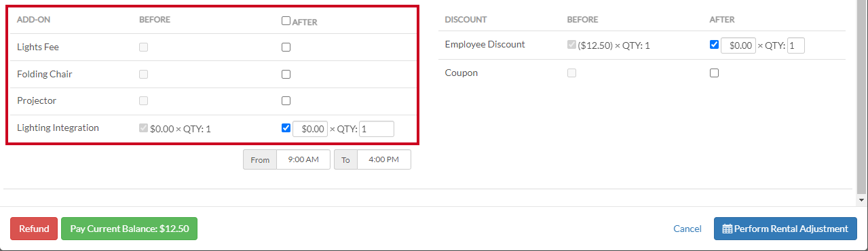Click the To label addon
The image size is (868, 251).
tap(346, 159)
